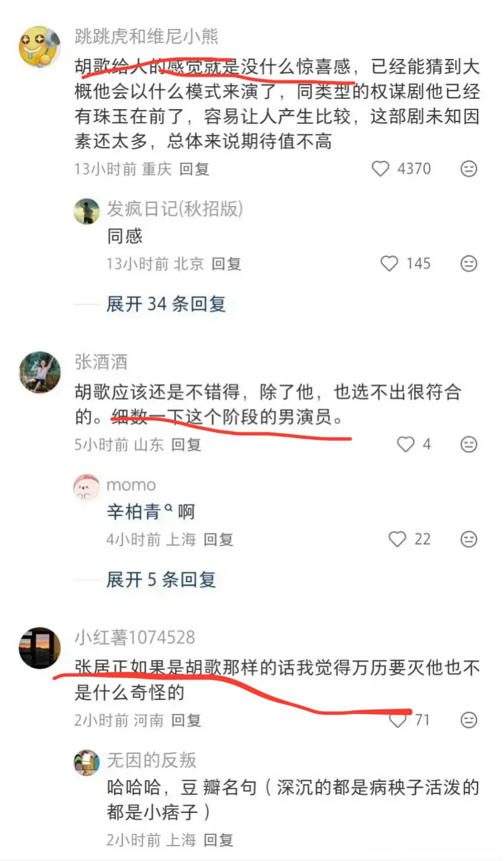Image resolution: width=504 pixels, height=861 pixels.
Task: Reply to 张酒酒's comment from 山东
Action: click(x=186, y=444)
